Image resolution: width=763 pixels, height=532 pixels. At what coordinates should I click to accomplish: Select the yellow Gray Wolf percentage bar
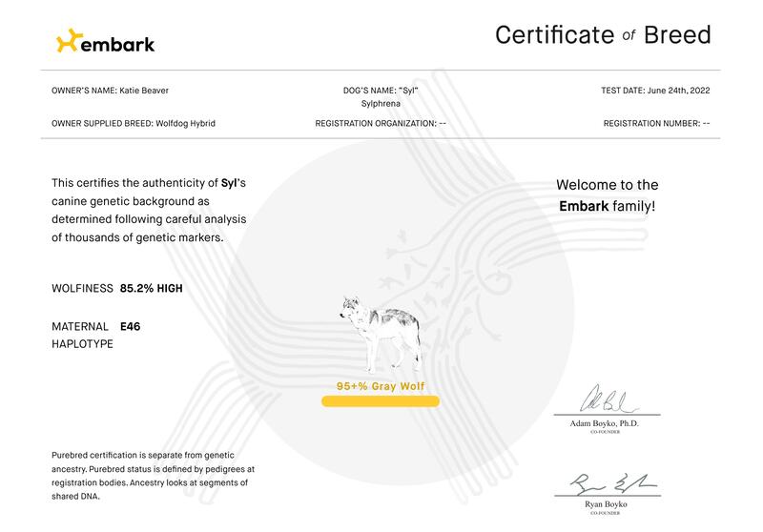pos(381,401)
